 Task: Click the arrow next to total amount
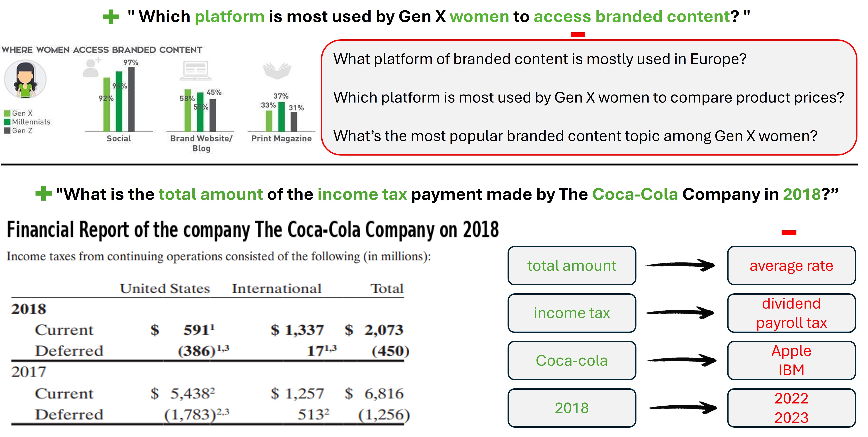[x=680, y=265]
